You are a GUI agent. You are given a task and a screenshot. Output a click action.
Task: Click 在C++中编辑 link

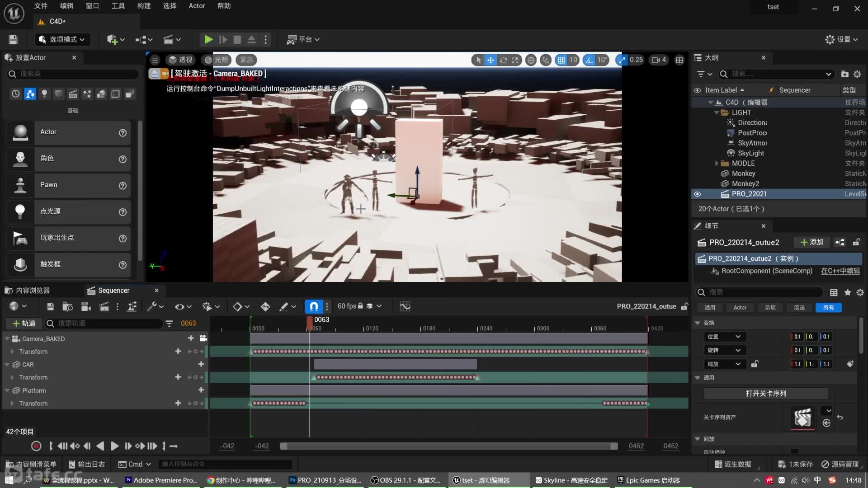(840, 271)
